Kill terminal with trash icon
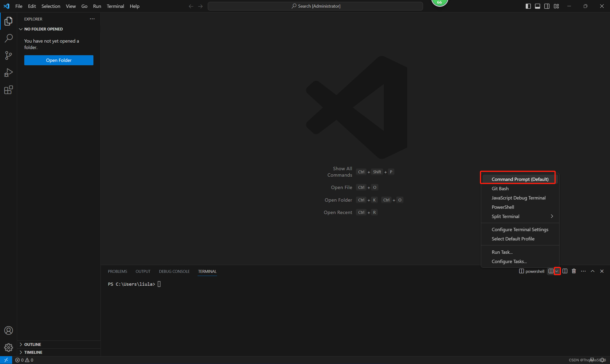This screenshot has height=364, width=610. pyautogui.click(x=574, y=271)
